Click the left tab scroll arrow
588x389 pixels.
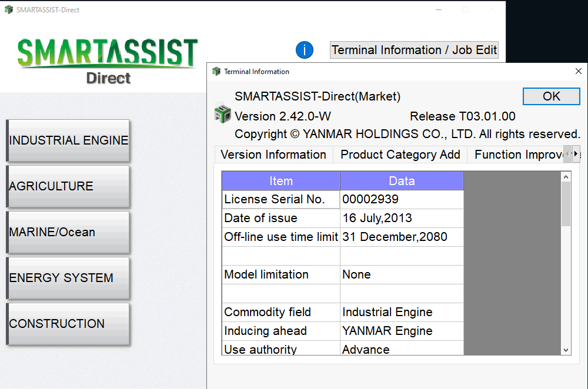click(567, 153)
